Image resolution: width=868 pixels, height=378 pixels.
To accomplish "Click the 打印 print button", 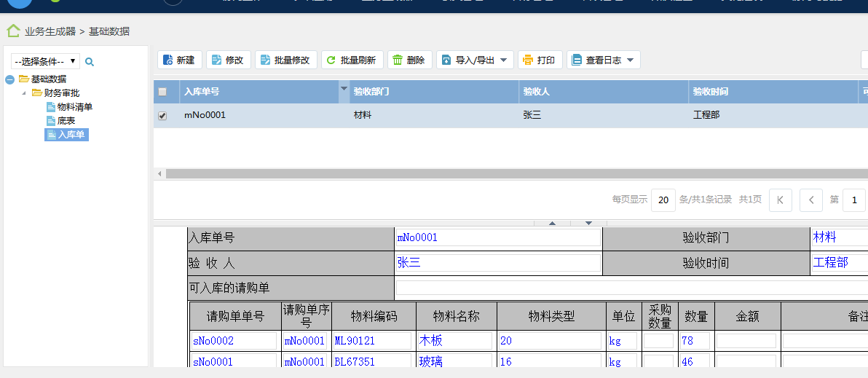I will [539, 60].
